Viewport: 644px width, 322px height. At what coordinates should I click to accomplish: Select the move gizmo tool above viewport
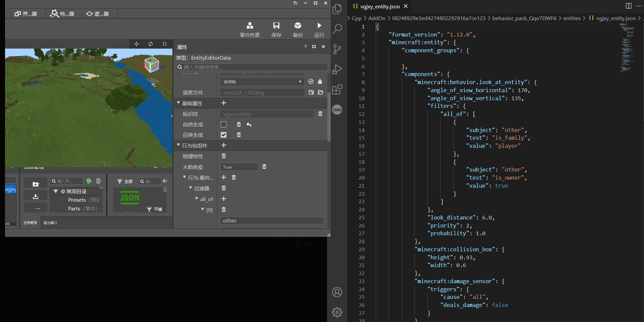[x=137, y=44]
